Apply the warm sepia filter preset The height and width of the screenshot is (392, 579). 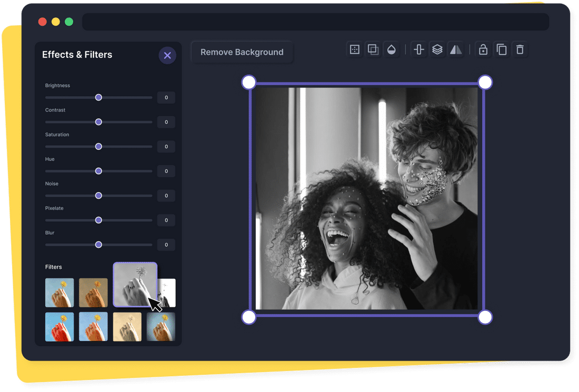(x=93, y=292)
